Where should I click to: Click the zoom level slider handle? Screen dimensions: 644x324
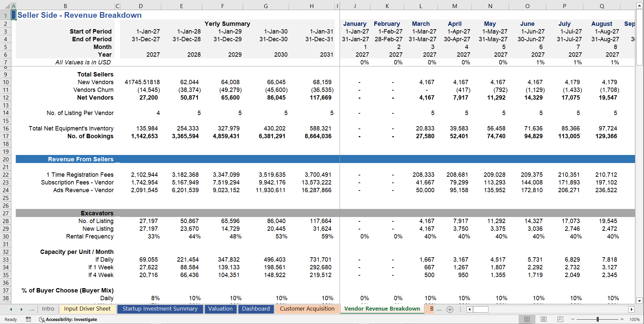click(598, 319)
